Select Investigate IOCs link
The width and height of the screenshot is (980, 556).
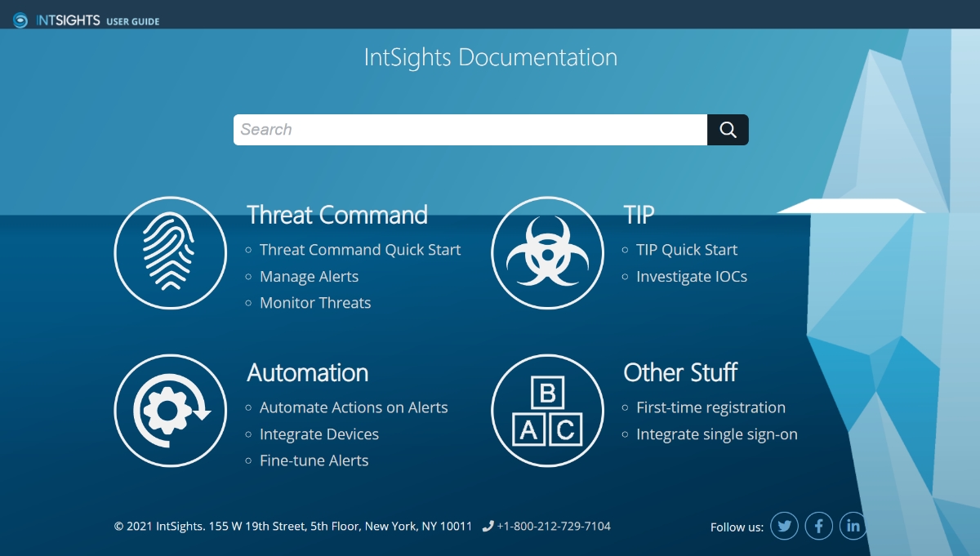click(692, 277)
